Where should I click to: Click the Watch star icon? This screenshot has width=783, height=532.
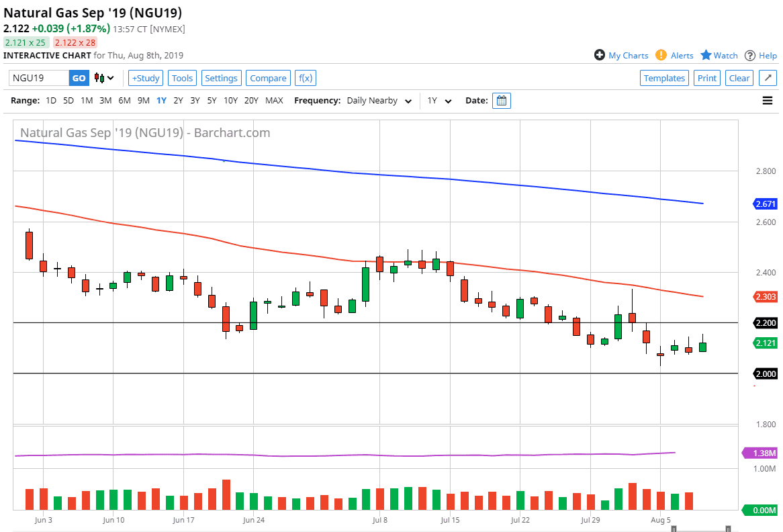(x=706, y=56)
